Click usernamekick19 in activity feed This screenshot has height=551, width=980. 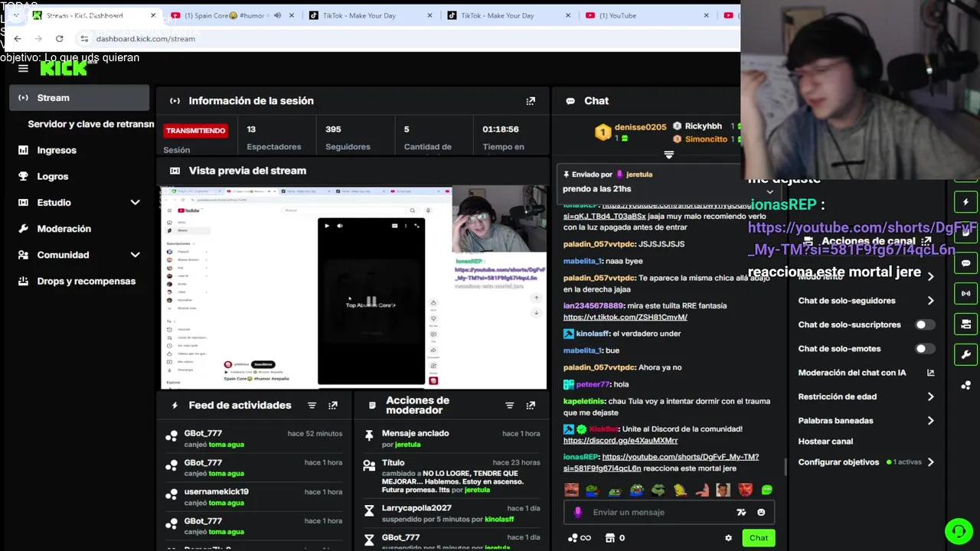coord(216,491)
